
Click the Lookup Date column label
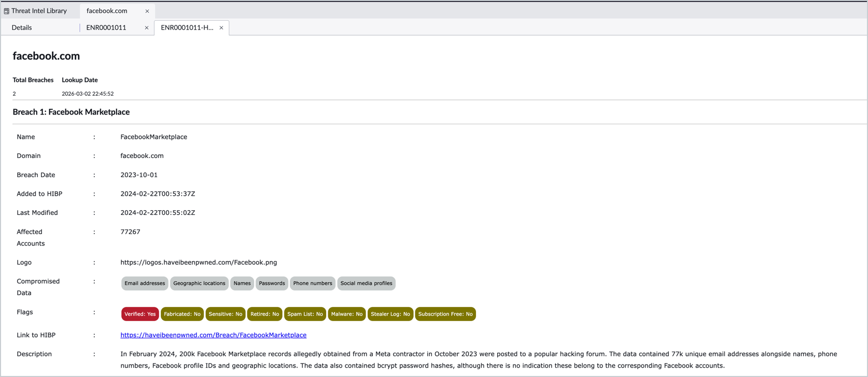(x=80, y=80)
